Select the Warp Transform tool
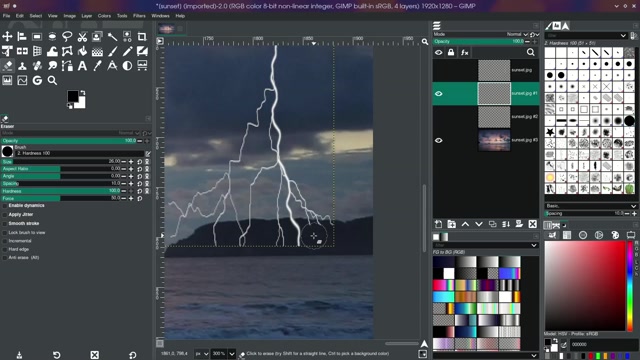The height and width of the screenshot is (360, 640). tap(52, 51)
